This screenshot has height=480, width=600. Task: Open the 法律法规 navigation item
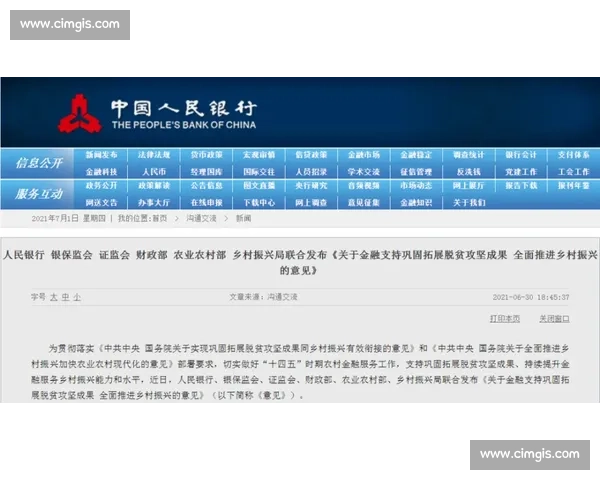(x=154, y=155)
